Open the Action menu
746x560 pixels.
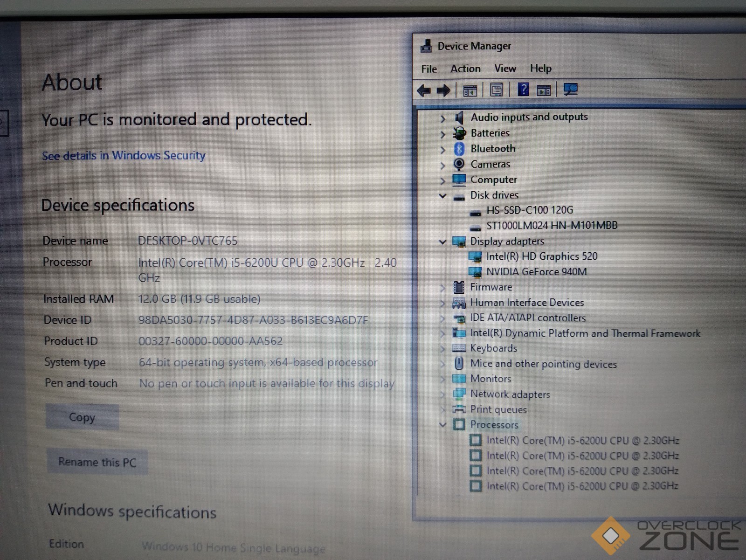click(465, 69)
